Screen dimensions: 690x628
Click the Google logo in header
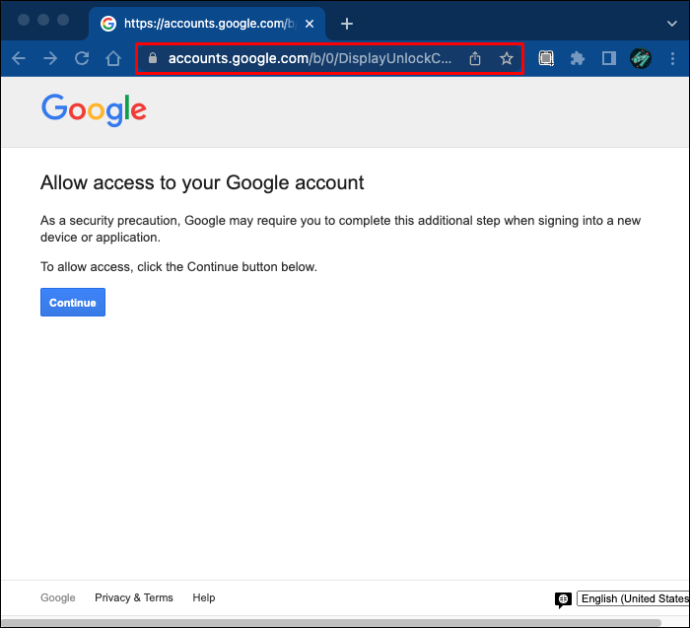point(94,110)
